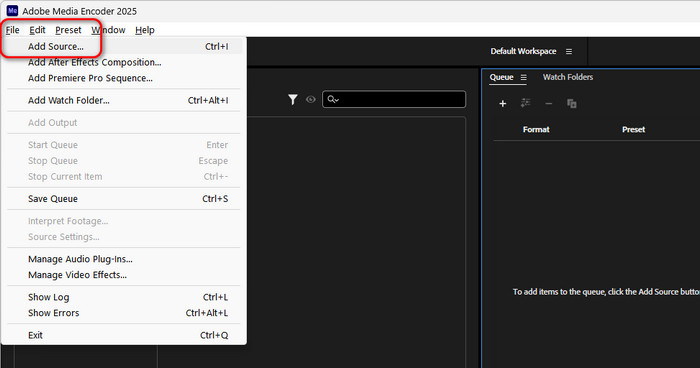Choose Add Source from File menu
700x368 pixels.
pyautogui.click(x=125, y=46)
